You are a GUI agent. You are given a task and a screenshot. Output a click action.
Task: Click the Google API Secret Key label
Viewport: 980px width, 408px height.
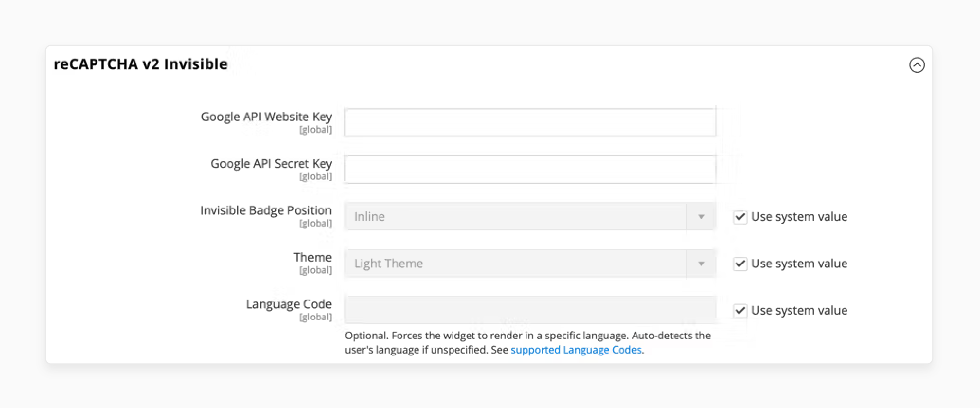(271, 163)
